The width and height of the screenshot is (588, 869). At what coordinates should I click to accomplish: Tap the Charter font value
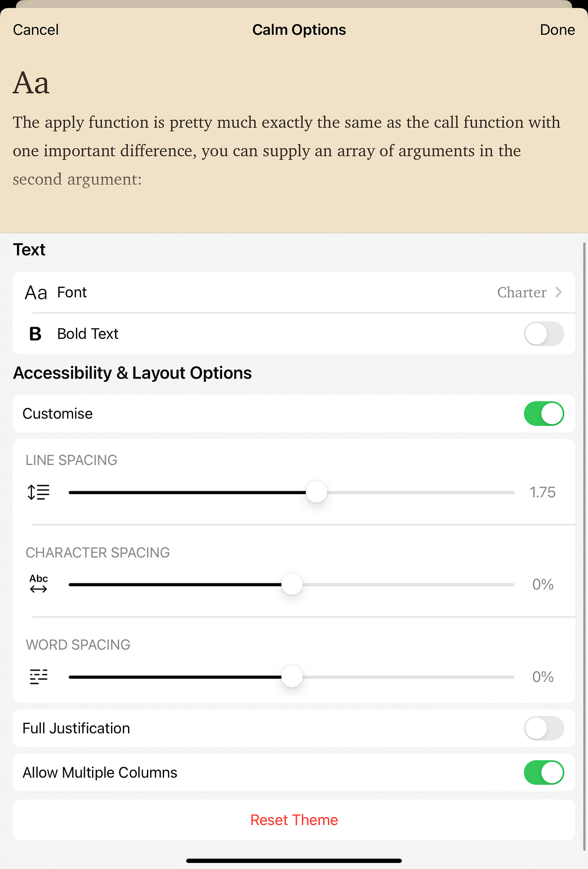point(521,292)
